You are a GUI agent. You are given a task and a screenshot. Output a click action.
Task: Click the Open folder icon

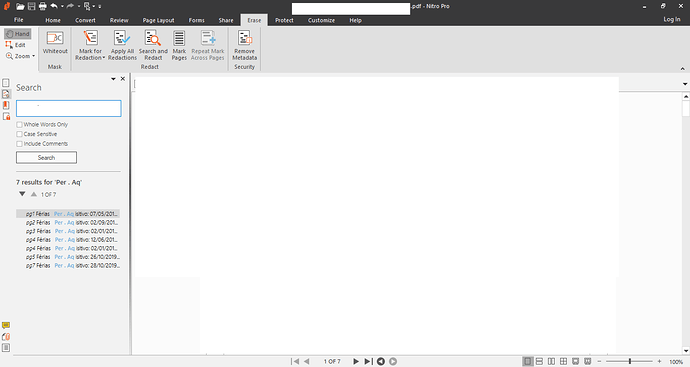tap(20, 6)
